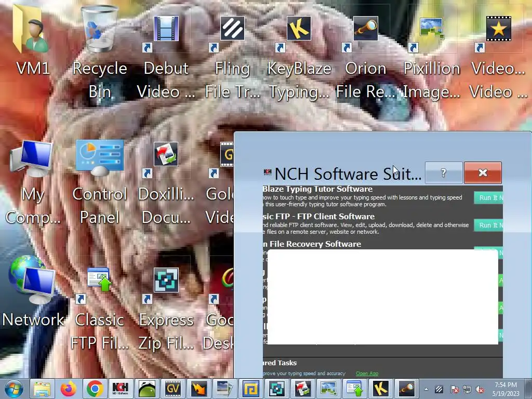The width and height of the screenshot is (532, 399).
Task: Select the Classic FTP File desktop shortcut
Action: pyautogui.click(x=99, y=309)
